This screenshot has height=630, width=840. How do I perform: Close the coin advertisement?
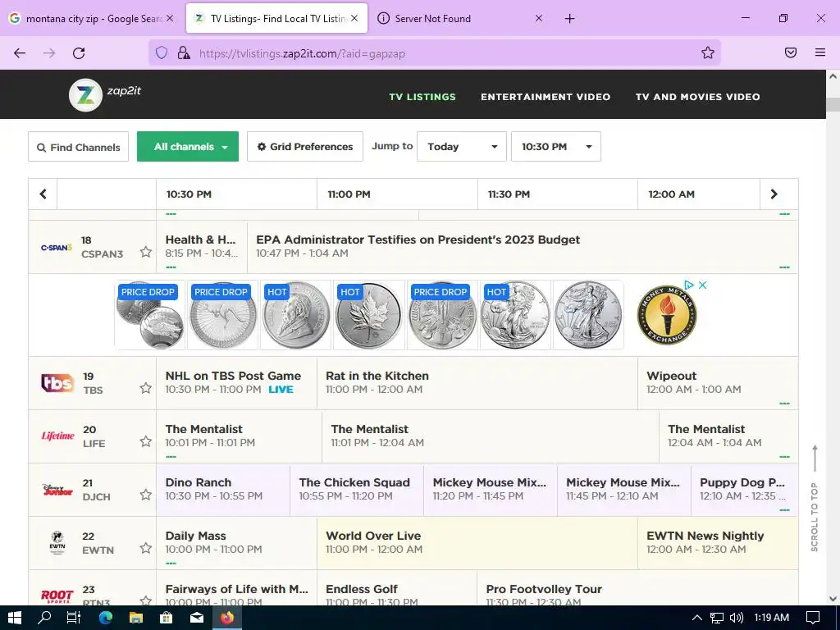(703, 285)
